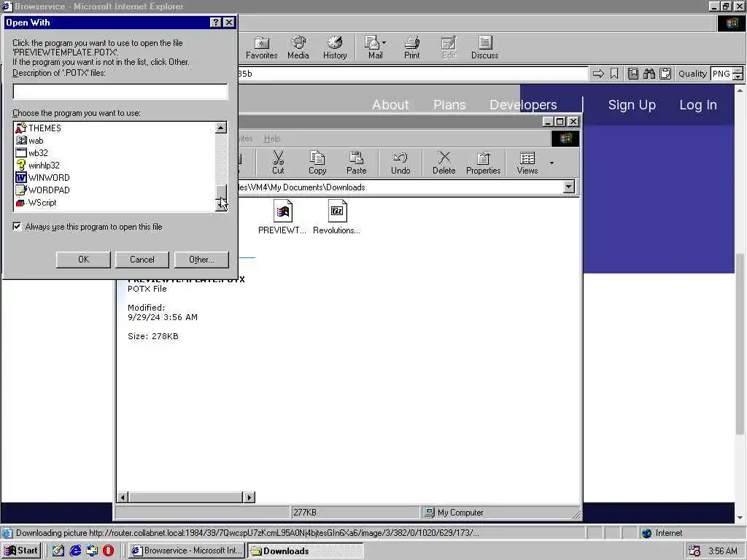The image size is (747, 560).
Task: Expand the Downloads address bar dropdown
Action: pyautogui.click(x=569, y=187)
